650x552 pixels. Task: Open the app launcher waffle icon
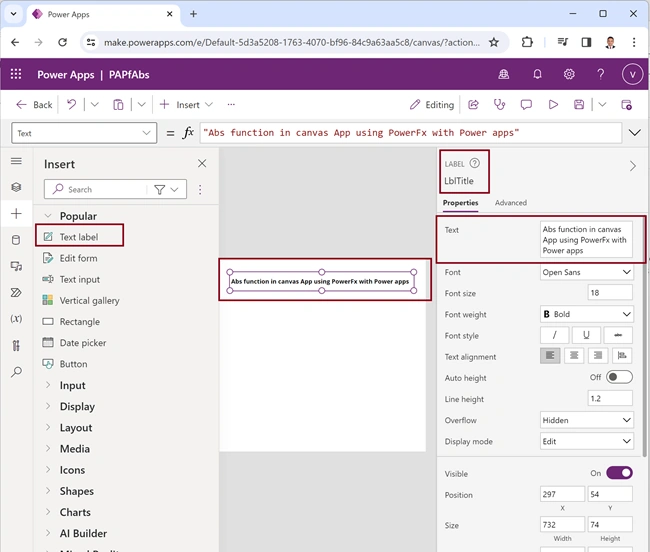click(16, 74)
